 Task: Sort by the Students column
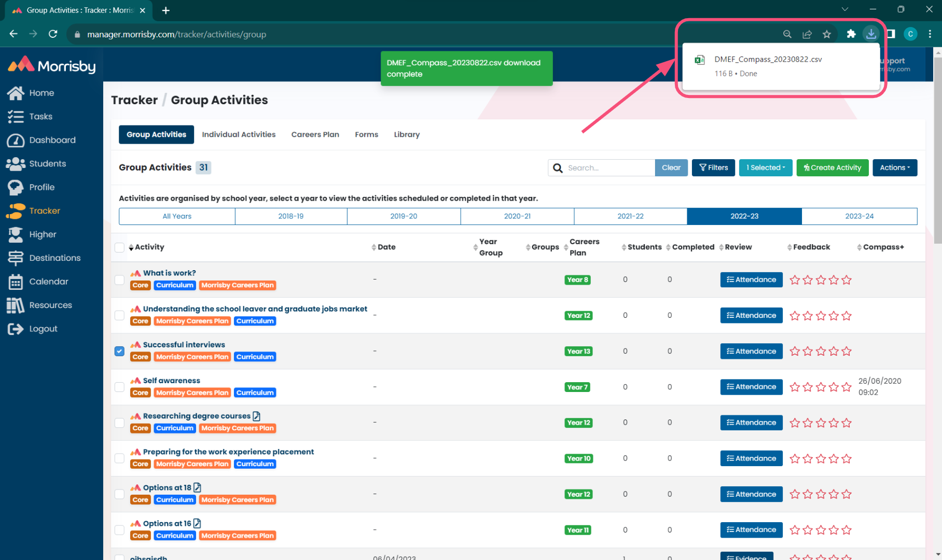(x=641, y=247)
